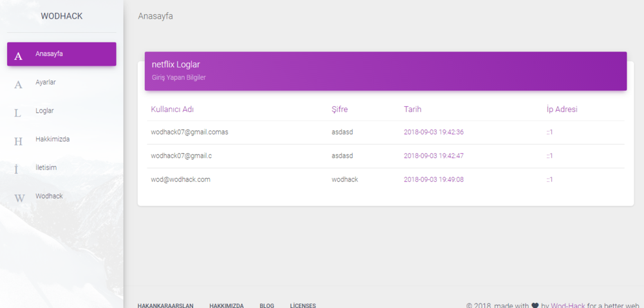Click the Kullanıcı Adı column header

(173, 110)
